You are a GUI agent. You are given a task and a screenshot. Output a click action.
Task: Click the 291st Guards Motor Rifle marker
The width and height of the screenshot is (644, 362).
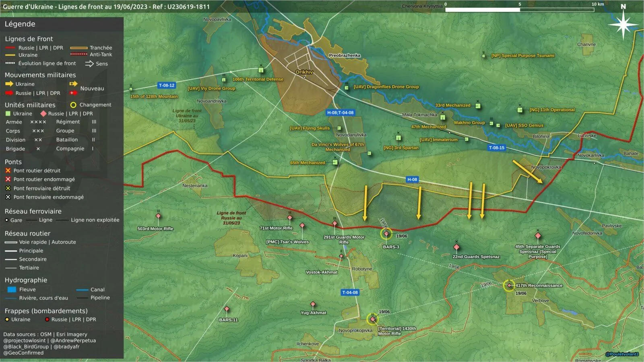click(x=334, y=224)
